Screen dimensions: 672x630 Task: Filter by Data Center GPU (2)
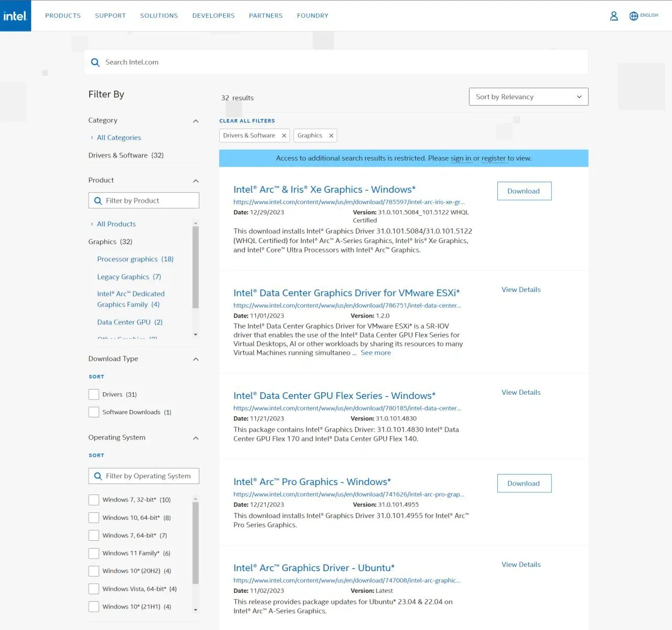[x=130, y=322]
